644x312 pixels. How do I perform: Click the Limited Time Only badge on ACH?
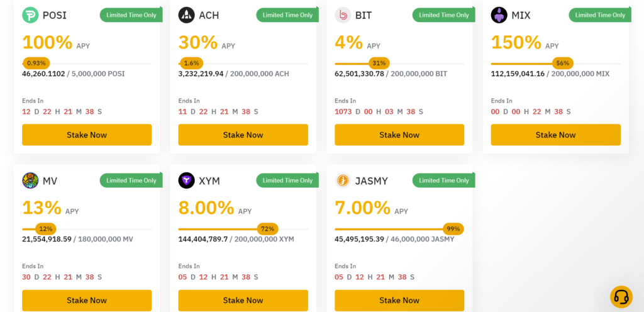pos(287,15)
